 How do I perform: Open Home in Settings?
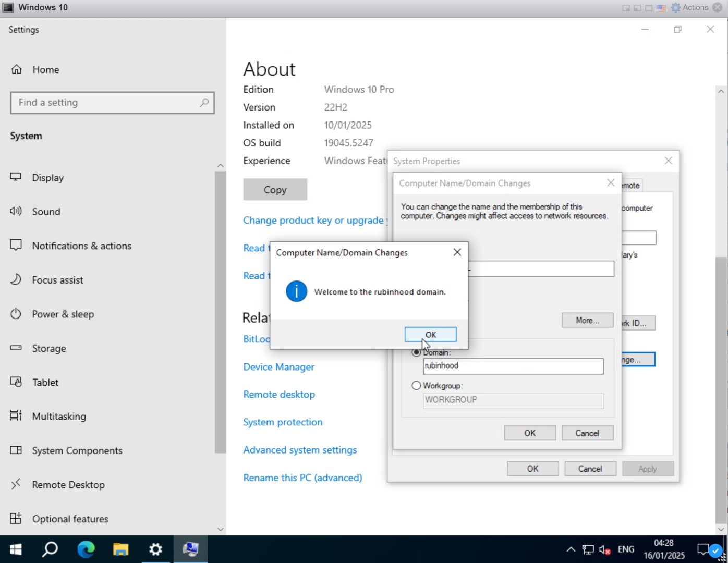46,69
